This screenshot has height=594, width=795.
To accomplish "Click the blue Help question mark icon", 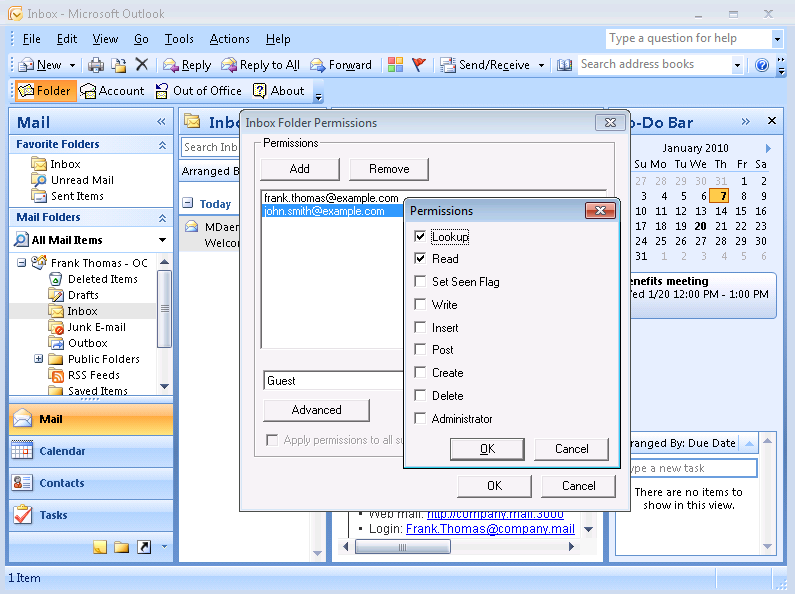I will (x=762, y=65).
